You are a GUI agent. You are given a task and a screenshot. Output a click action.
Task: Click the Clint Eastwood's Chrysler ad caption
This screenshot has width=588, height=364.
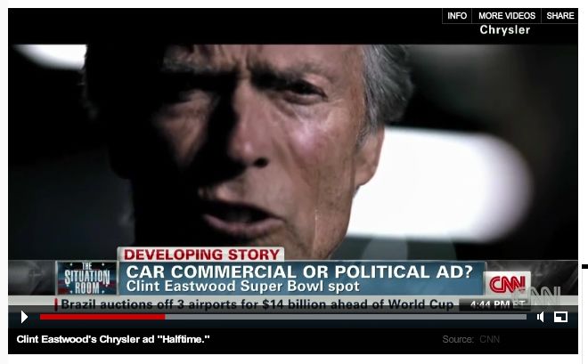point(113,339)
